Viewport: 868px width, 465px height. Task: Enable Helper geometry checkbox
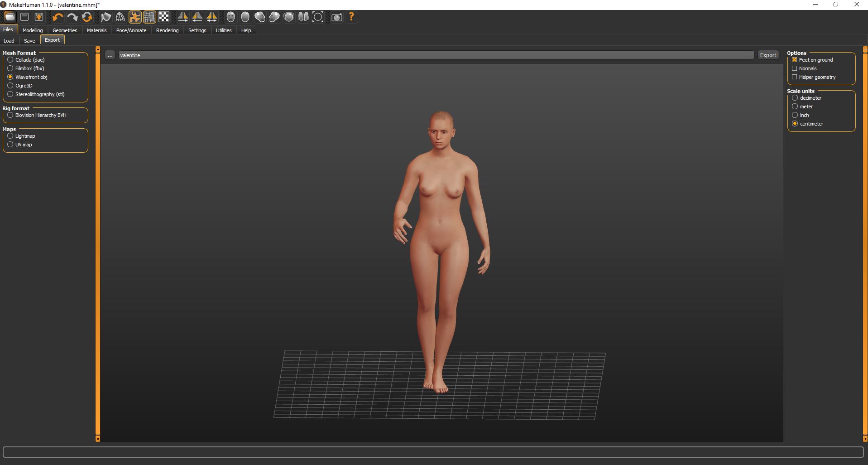pos(814,77)
